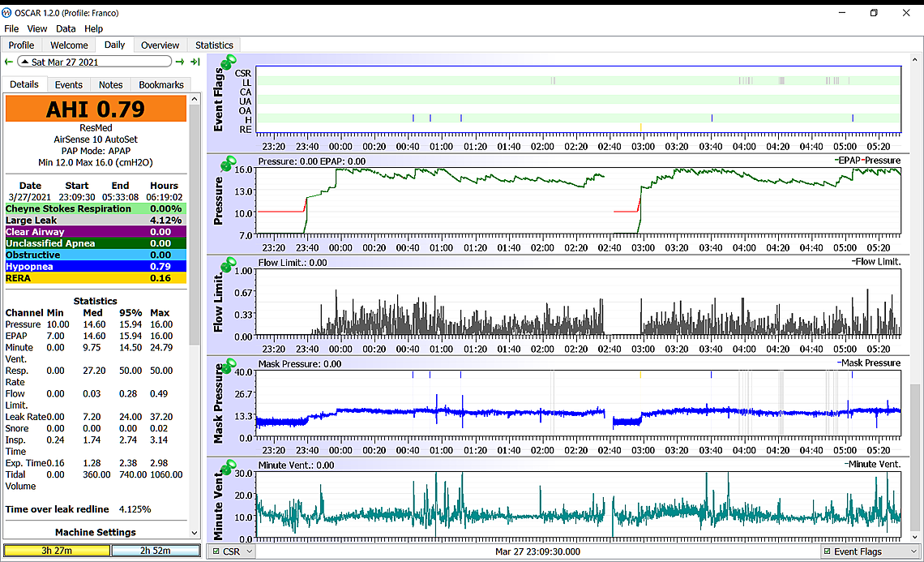Click the Flow Limit legend label on its graph

click(876, 262)
